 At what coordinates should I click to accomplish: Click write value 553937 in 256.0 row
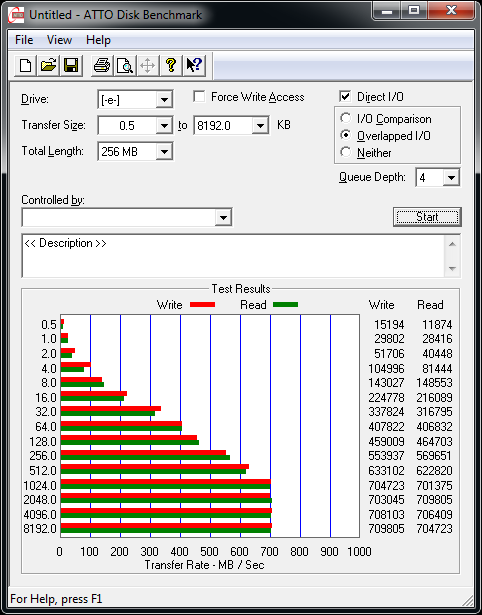(x=386, y=456)
